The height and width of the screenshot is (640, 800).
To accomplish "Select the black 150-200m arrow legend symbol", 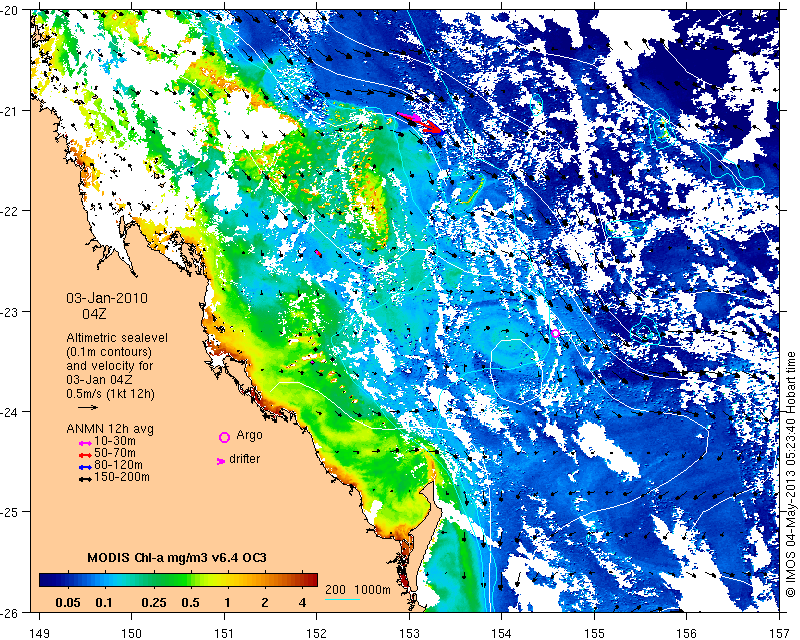I will point(85,479).
